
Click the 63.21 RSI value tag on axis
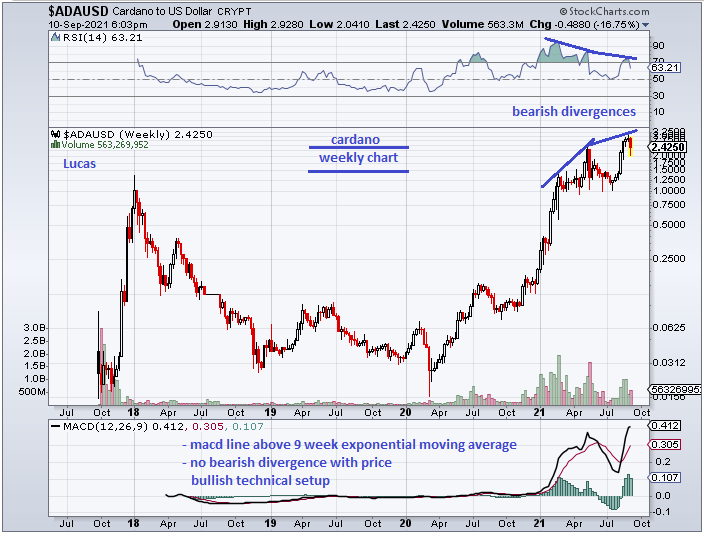point(665,68)
